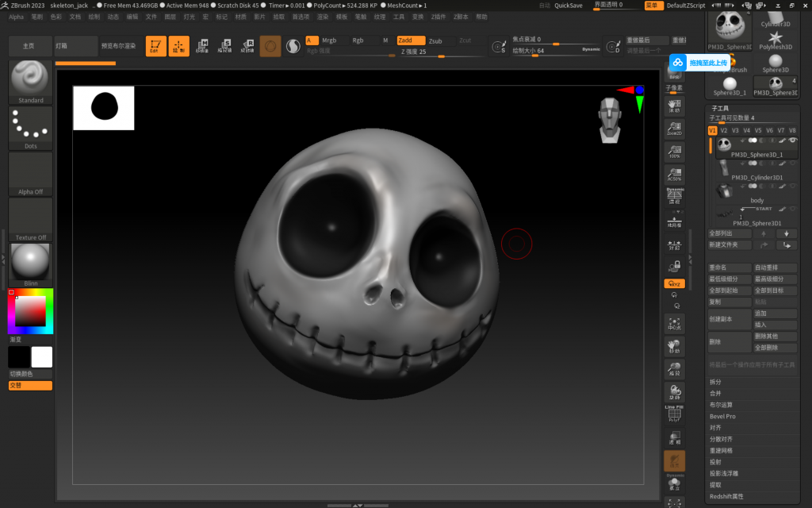The height and width of the screenshot is (508, 812).
Task: Open the Standard brush thumbnail
Action: point(30,82)
